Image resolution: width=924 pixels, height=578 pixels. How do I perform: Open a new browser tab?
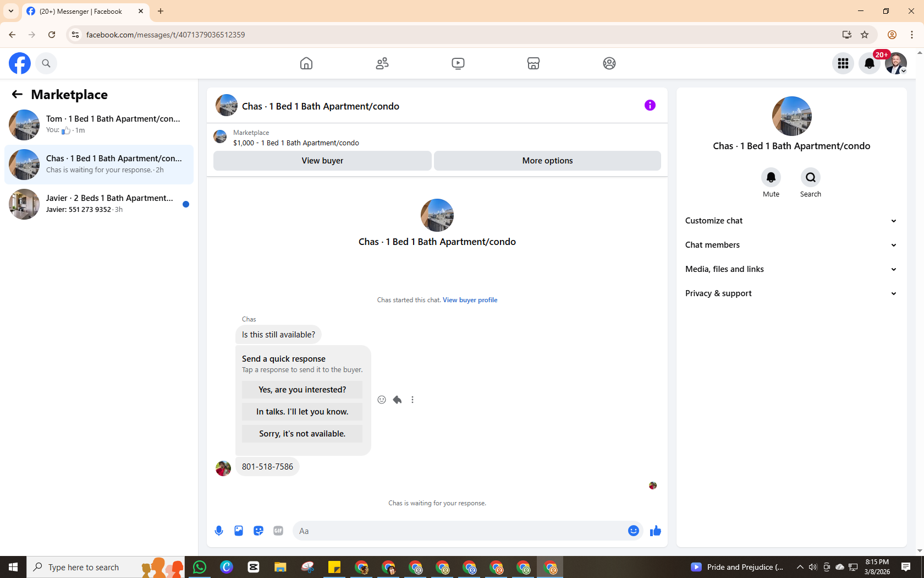coord(161,11)
